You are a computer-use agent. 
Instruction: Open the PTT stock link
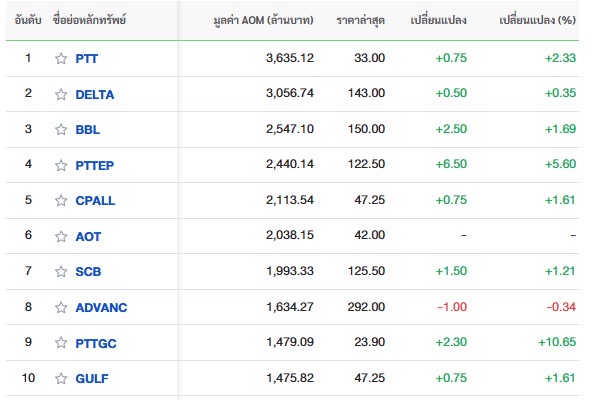(87, 59)
